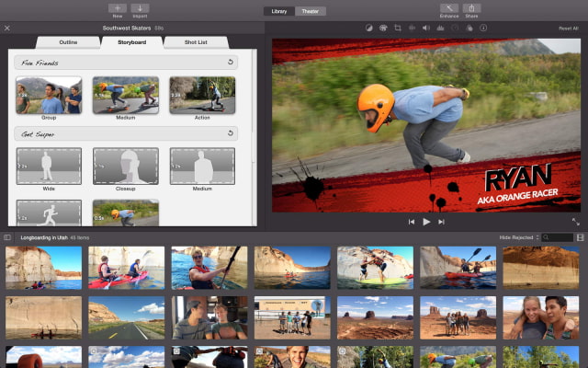Open the clip information icon

pos(483,29)
